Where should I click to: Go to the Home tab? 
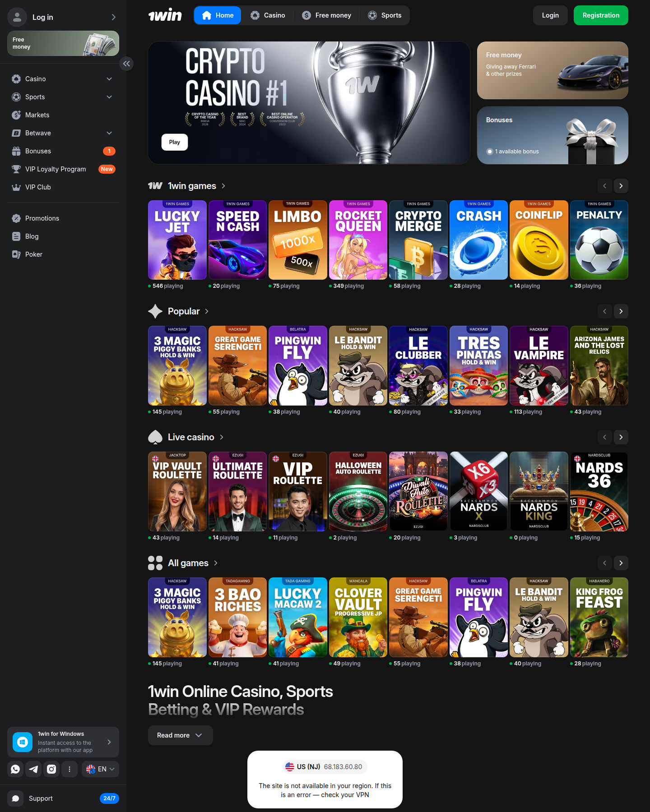click(218, 15)
